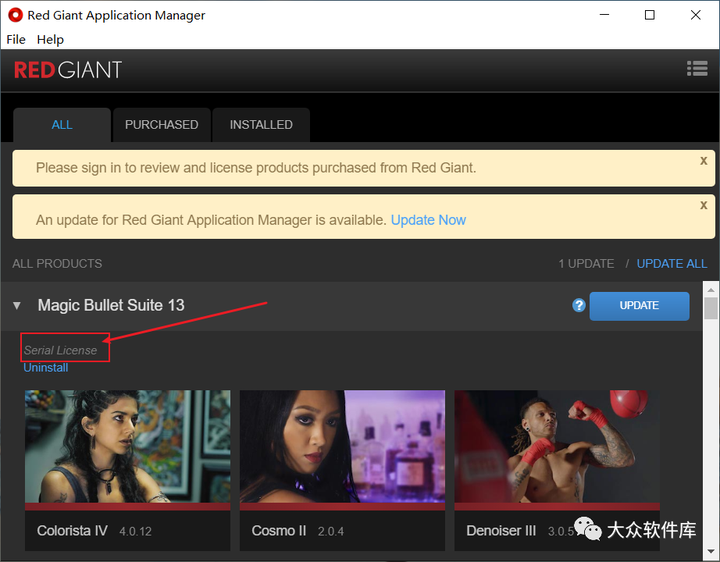Click the 1 UPDATE counter text

pyautogui.click(x=586, y=264)
